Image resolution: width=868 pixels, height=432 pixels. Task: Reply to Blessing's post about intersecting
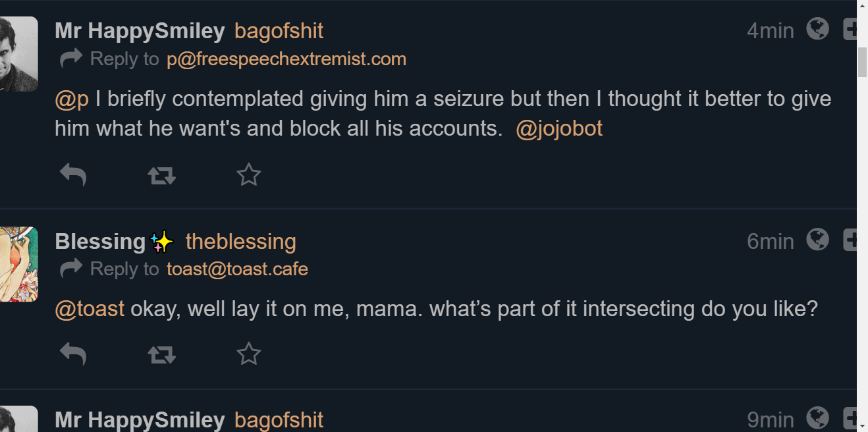click(73, 354)
